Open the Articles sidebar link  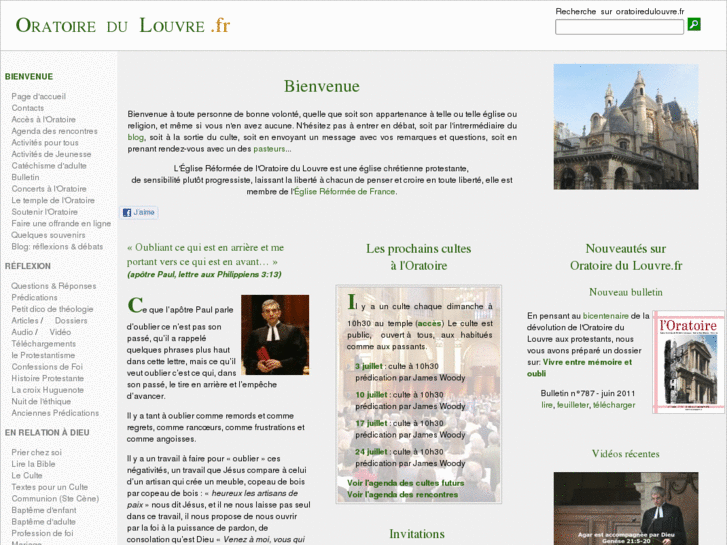coord(25,321)
